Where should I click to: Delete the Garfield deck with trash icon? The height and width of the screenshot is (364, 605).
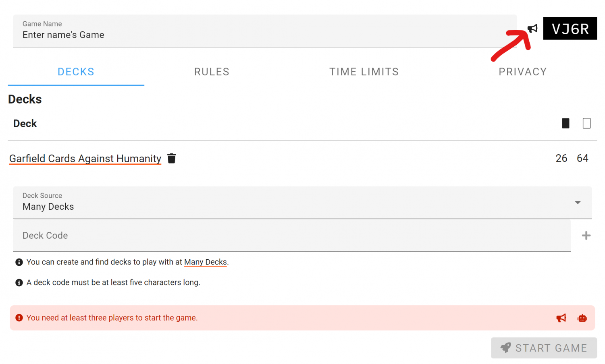(x=172, y=159)
